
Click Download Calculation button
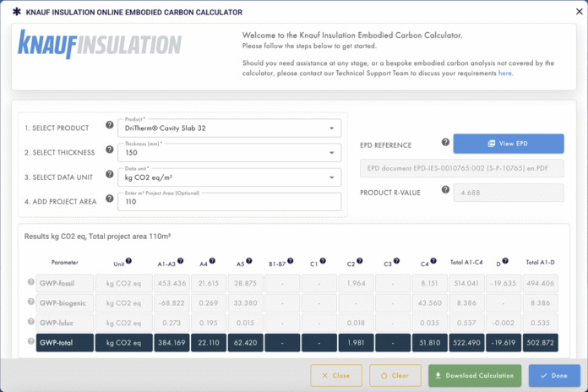[475, 375]
